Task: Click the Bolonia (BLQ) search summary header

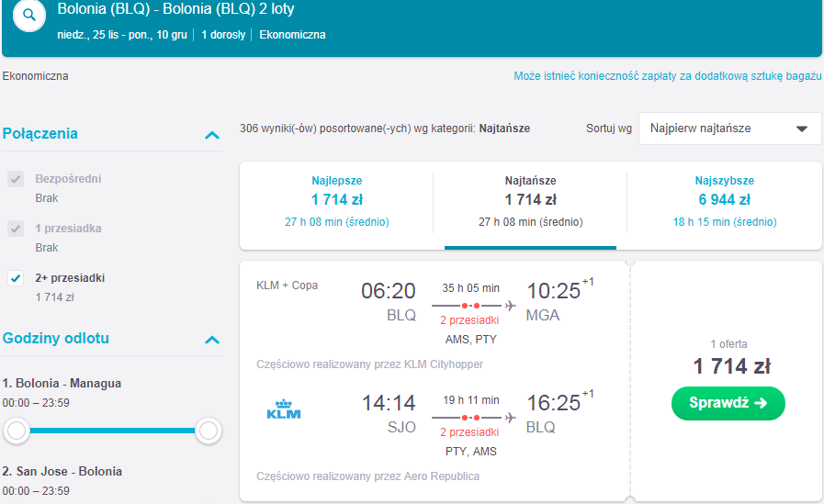Action: (x=175, y=9)
